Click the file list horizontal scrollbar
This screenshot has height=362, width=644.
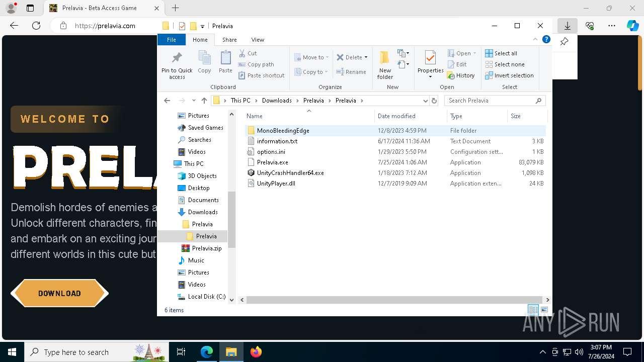(x=394, y=300)
